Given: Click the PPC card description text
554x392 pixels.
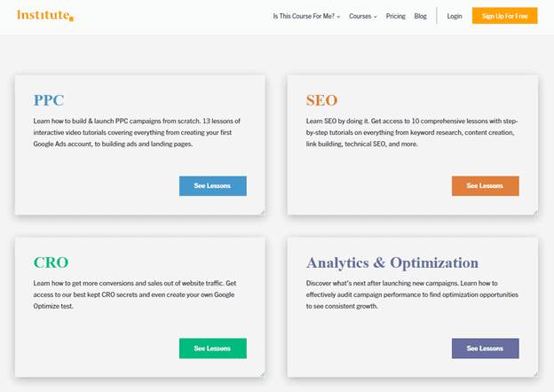Looking at the screenshot, I should coord(137,132).
